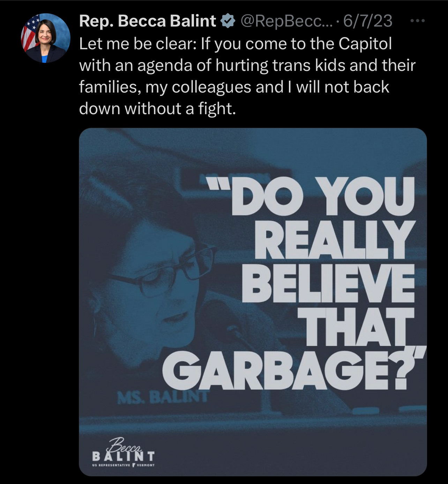Open the attached quote image

point(253,302)
